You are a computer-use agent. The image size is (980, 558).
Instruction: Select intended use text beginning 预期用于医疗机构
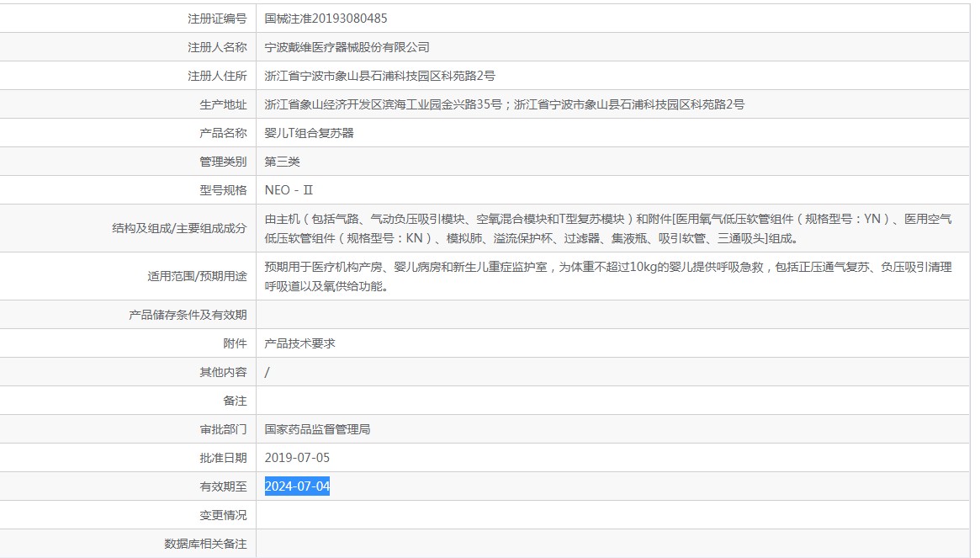pyautogui.click(x=608, y=277)
